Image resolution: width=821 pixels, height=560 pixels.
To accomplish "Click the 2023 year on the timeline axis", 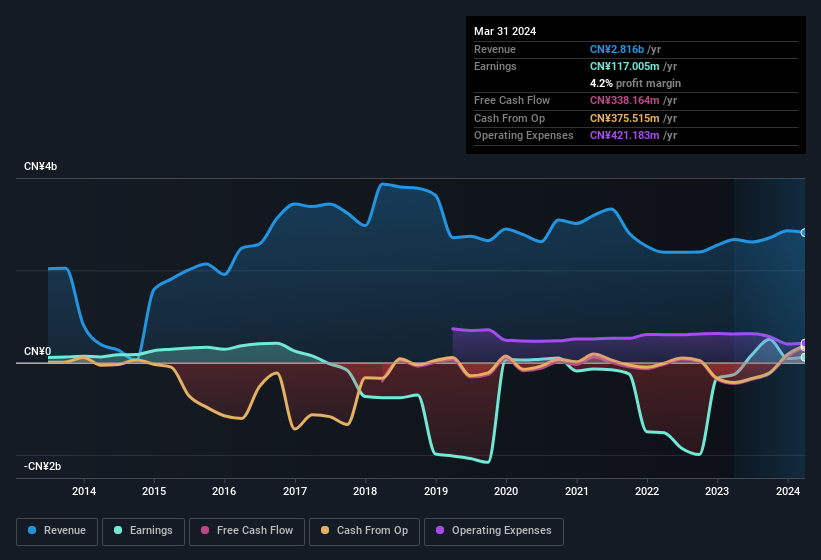I will tap(717, 491).
